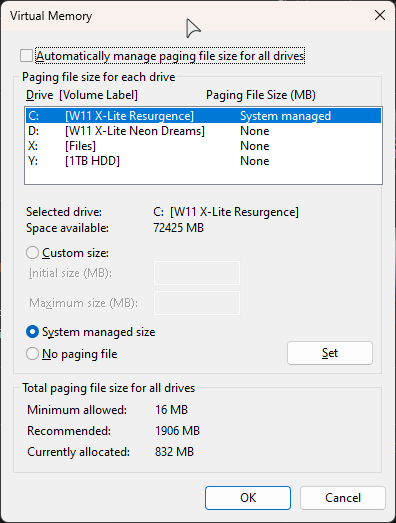Dismiss dialog with Cancel button
Viewport: 396px width, 523px height.
(343, 498)
